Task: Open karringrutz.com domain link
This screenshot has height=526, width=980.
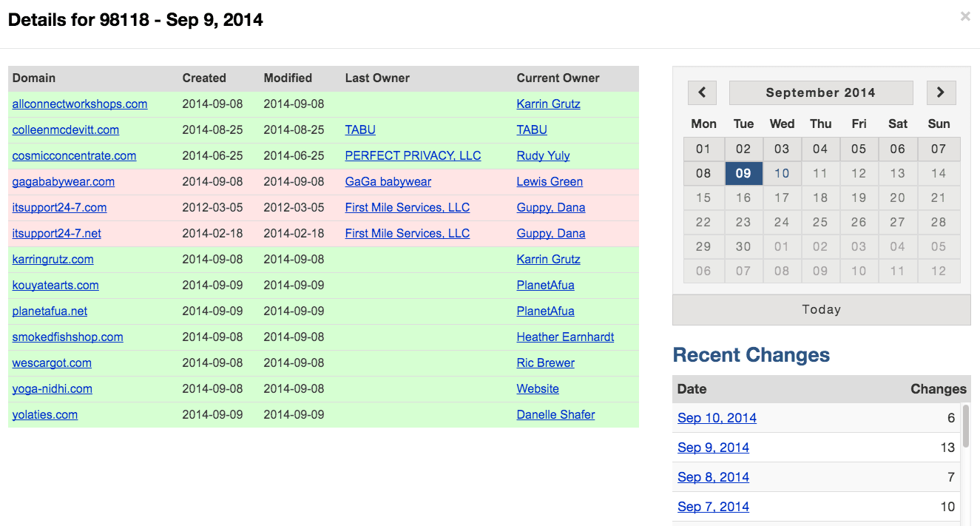Action: pyautogui.click(x=53, y=259)
